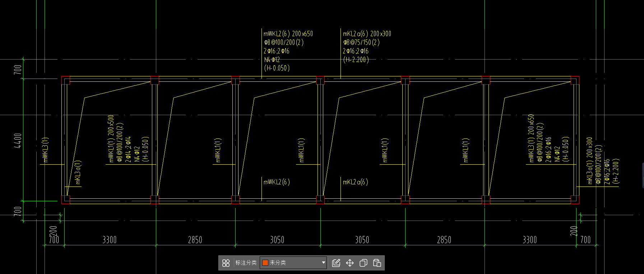
Task: Click the edit annotation pencil icon
Action: [336, 263]
